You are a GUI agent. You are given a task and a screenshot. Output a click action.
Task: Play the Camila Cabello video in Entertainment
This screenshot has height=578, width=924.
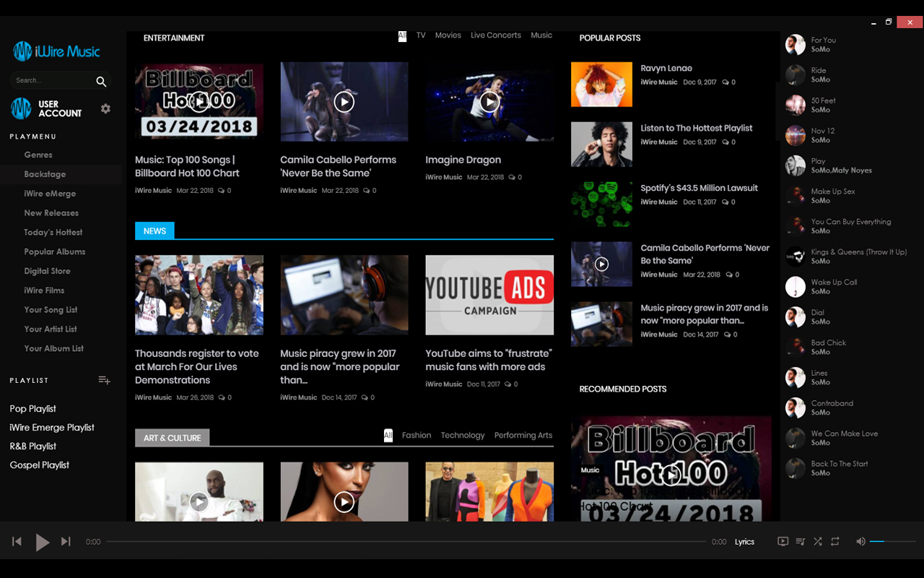click(x=344, y=102)
